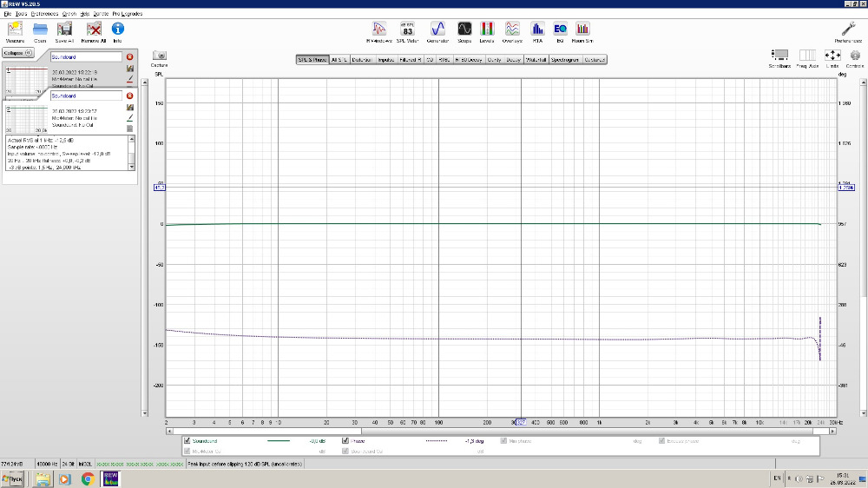
Task: Toggle Soundcard trace checkbox
Action: point(187,441)
